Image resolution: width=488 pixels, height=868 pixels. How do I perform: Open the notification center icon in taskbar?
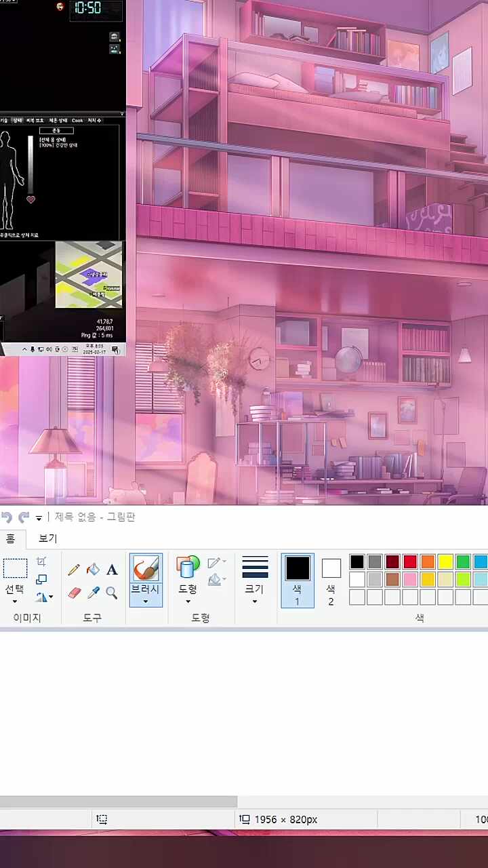coord(116,349)
